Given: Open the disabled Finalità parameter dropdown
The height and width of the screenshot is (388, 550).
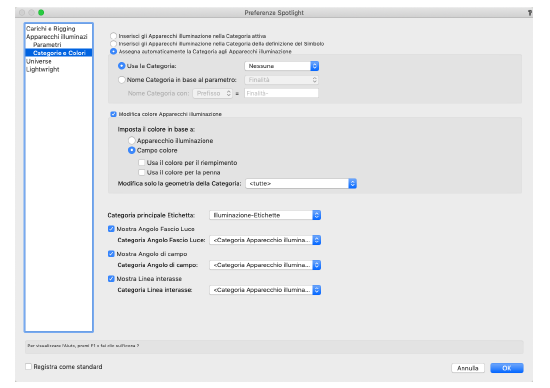Looking at the screenshot, I should pyautogui.click(x=282, y=80).
